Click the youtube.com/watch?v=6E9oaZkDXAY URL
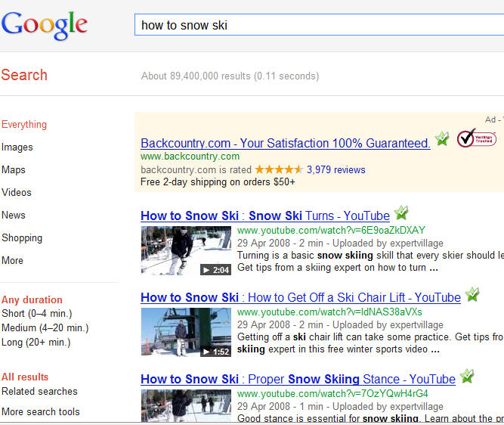The height and width of the screenshot is (425, 504). [x=331, y=231]
